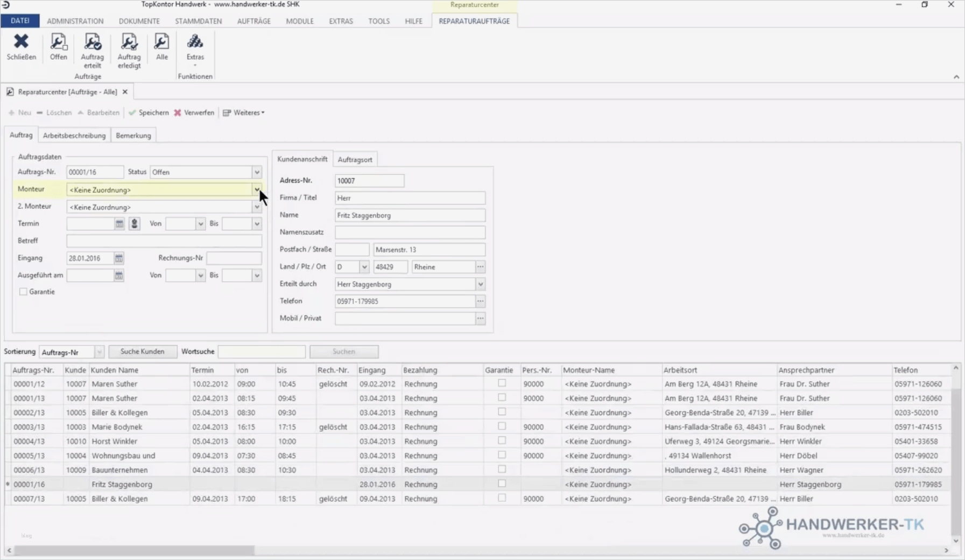Sort table by Eingang column header
The height and width of the screenshot is (560, 965).
tap(379, 370)
